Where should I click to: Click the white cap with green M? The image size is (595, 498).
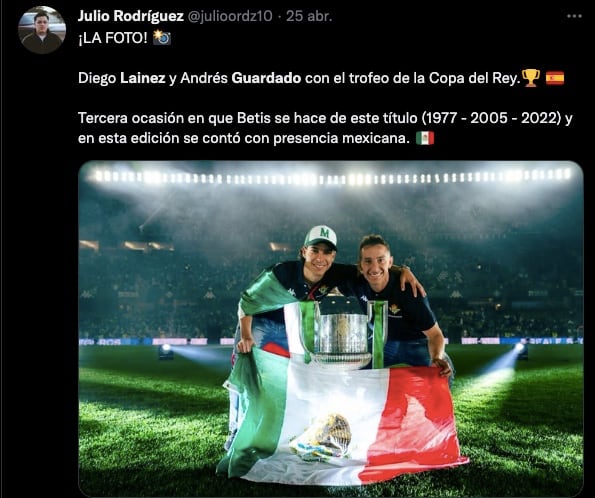click(x=321, y=237)
